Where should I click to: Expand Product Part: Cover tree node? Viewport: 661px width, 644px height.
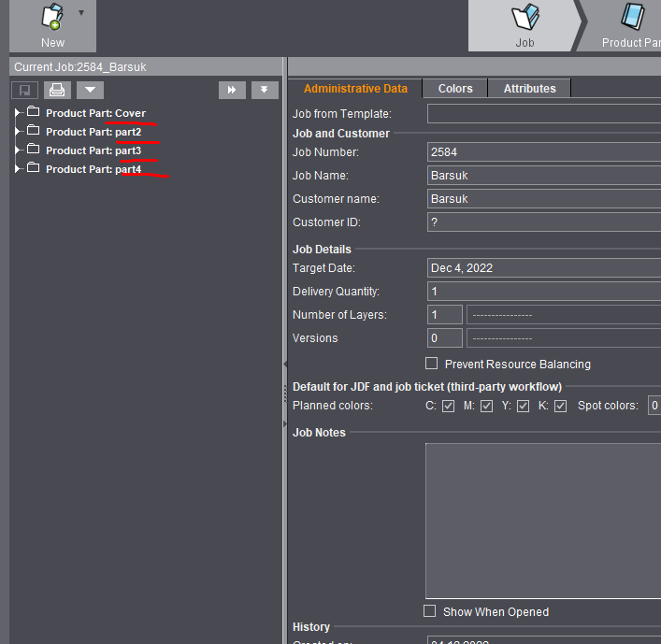click(17, 112)
